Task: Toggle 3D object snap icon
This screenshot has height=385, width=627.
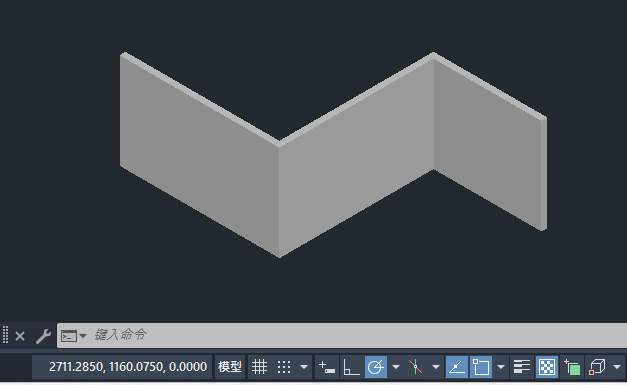Action: click(597, 367)
